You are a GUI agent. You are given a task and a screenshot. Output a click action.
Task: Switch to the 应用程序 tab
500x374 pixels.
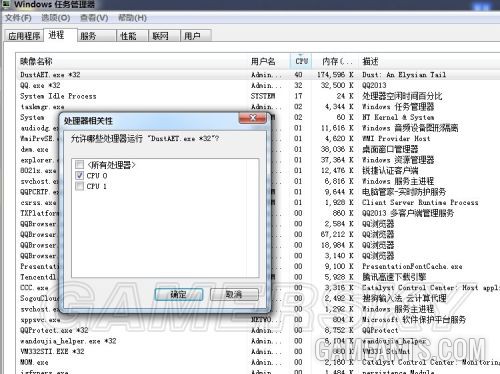point(24,36)
